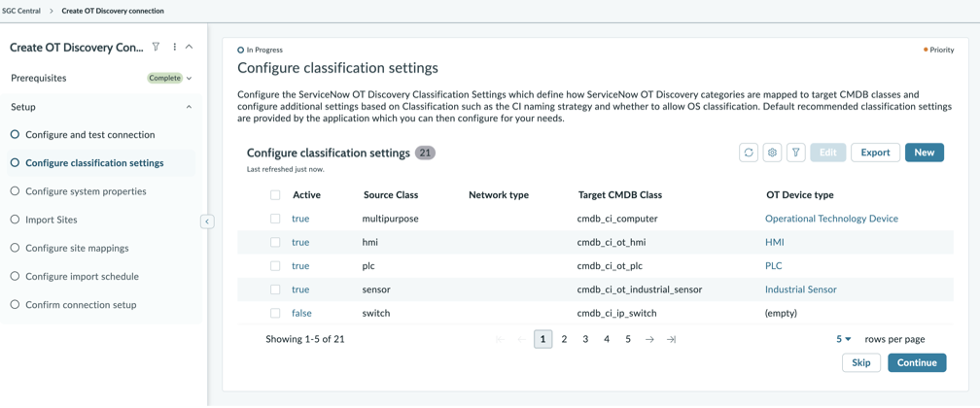Screen dimensions: 980x408
Task: Sort by Target CMDB Class column header
Action: (x=620, y=195)
